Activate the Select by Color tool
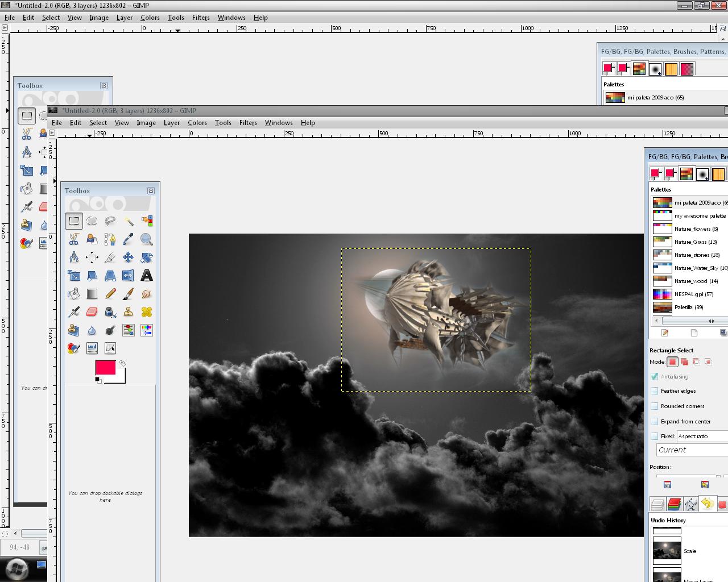 pyautogui.click(x=147, y=221)
